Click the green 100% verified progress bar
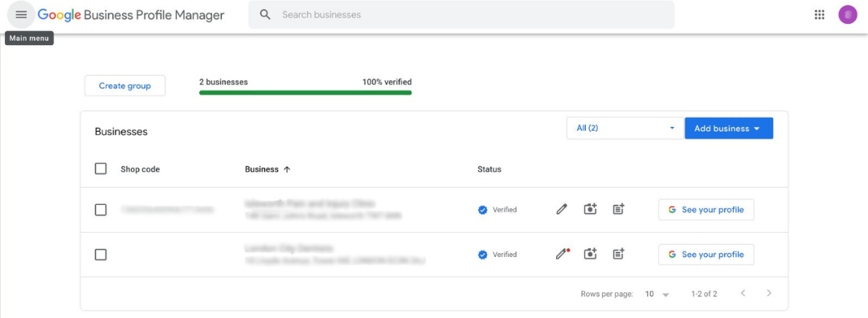 pos(305,92)
